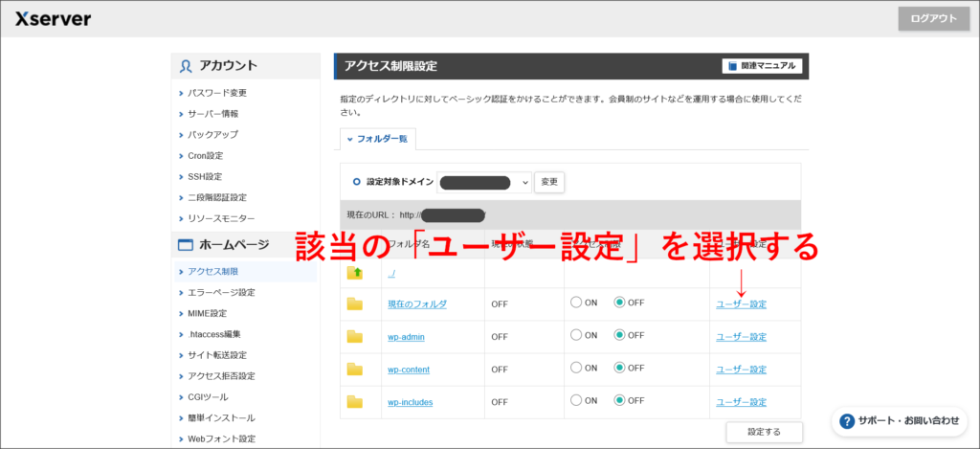
Task: Open ユーザー設定 for 現在のフォルダ
Action: (x=742, y=304)
